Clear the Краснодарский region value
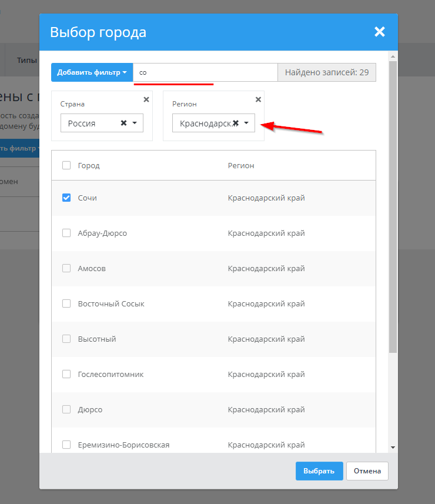Image resolution: width=435 pixels, height=504 pixels. click(x=235, y=123)
